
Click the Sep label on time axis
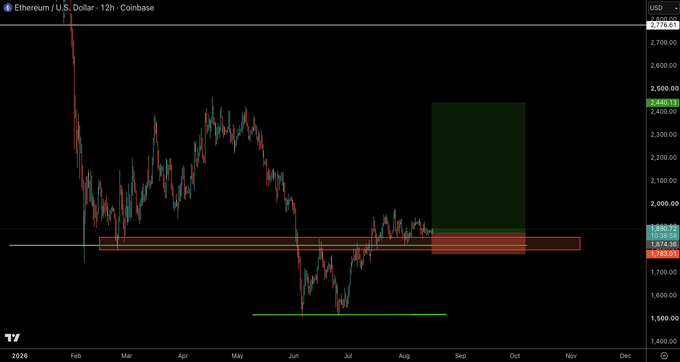pos(461,355)
